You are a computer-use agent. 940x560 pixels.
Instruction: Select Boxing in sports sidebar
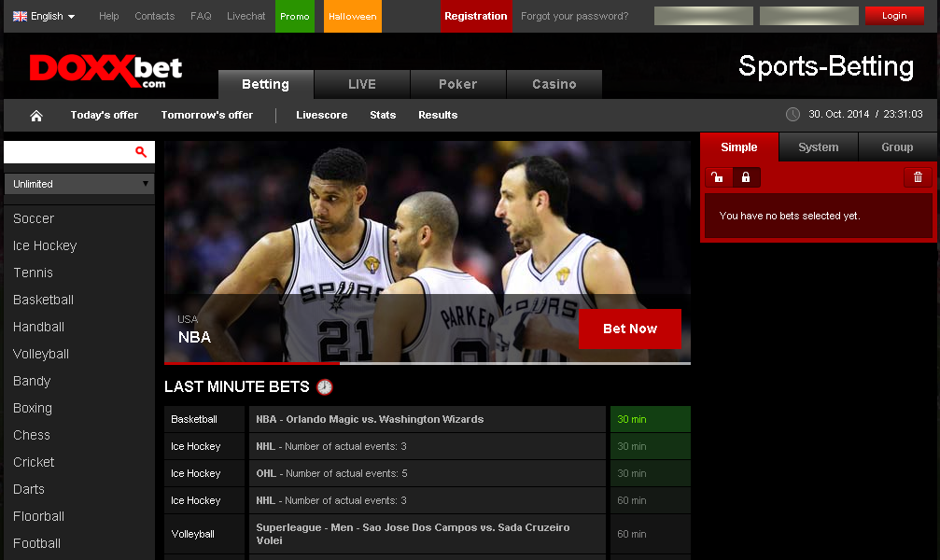pyautogui.click(x=33, y=408)
